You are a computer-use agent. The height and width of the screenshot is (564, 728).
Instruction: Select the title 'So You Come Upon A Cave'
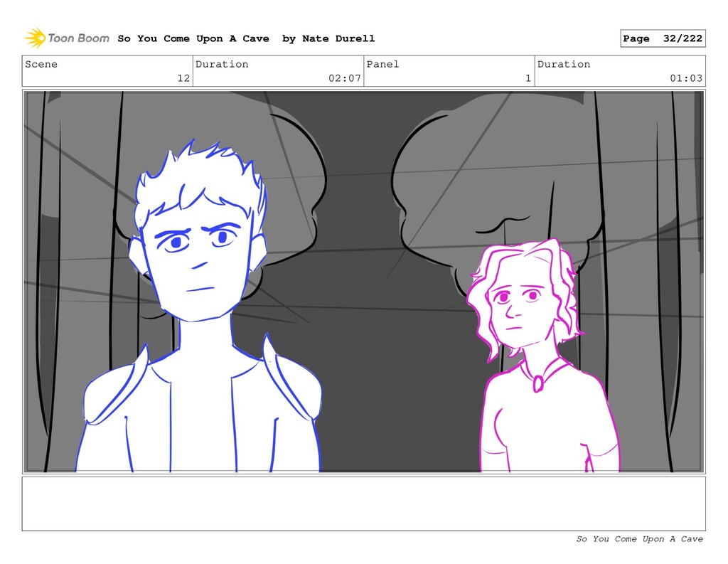pos(193,38)
